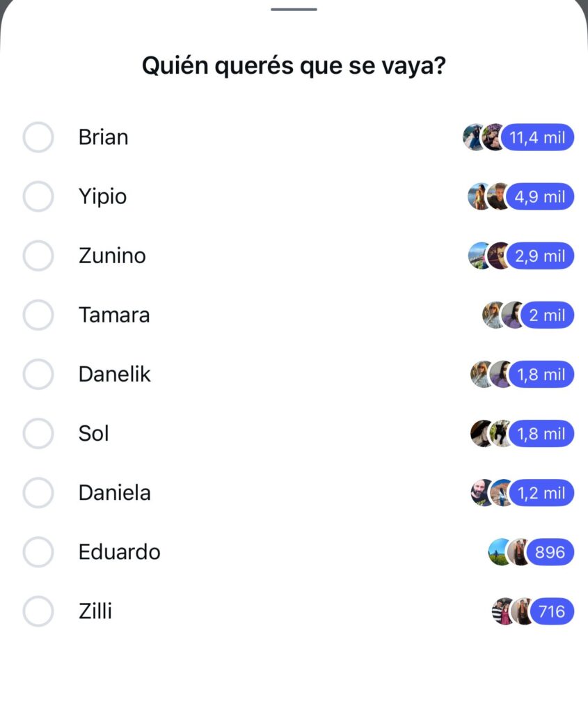
Task: Select the Tamara radio button
Action: click(x=38, y=315)
